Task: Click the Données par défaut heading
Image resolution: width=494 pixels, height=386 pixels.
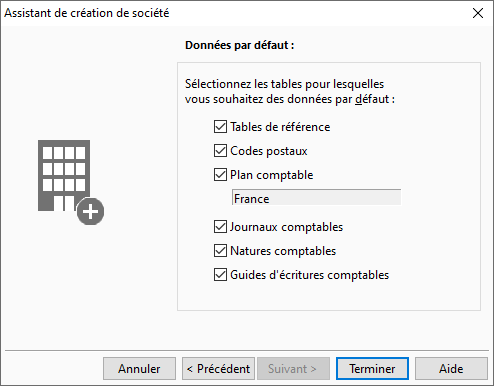Action: 240,45
